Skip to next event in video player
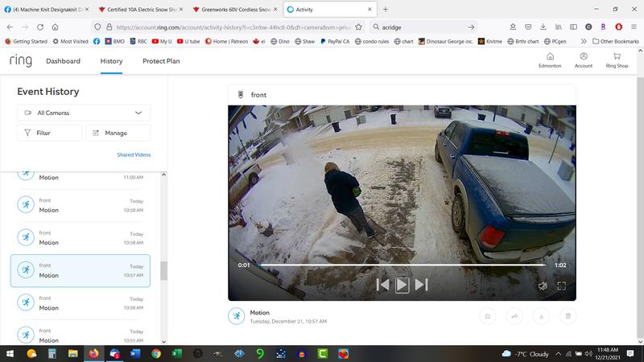Viewport: 644px width, 362px height. click(x=421, y=285)
